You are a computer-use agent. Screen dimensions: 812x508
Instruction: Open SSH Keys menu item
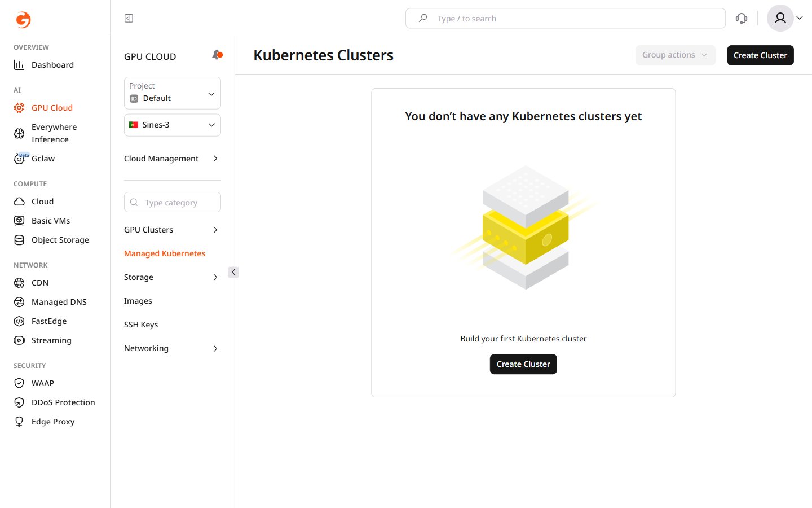click(x=141, y=325)
